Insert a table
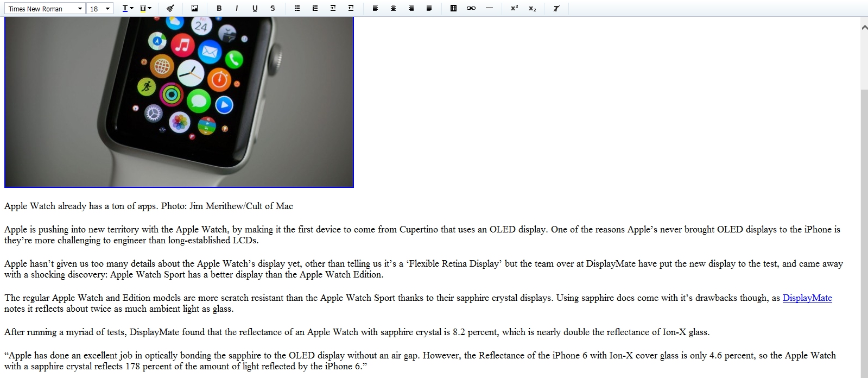Viewport: 868px width, 378px height. click(x=453, y=8)
